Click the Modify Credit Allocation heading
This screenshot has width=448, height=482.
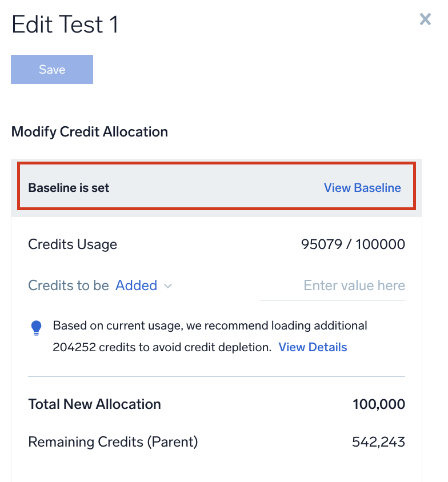coord(90,132)
